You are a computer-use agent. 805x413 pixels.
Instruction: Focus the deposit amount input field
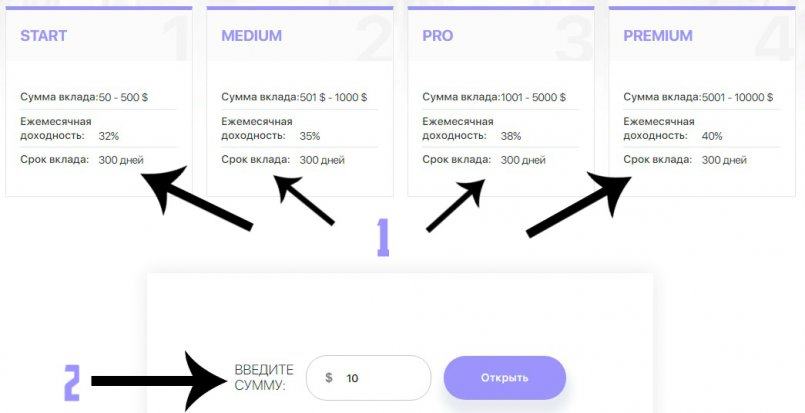click(368, 378)
